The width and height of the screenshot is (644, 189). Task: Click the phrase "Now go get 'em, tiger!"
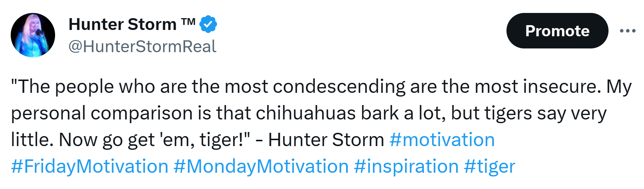(155, 140)
